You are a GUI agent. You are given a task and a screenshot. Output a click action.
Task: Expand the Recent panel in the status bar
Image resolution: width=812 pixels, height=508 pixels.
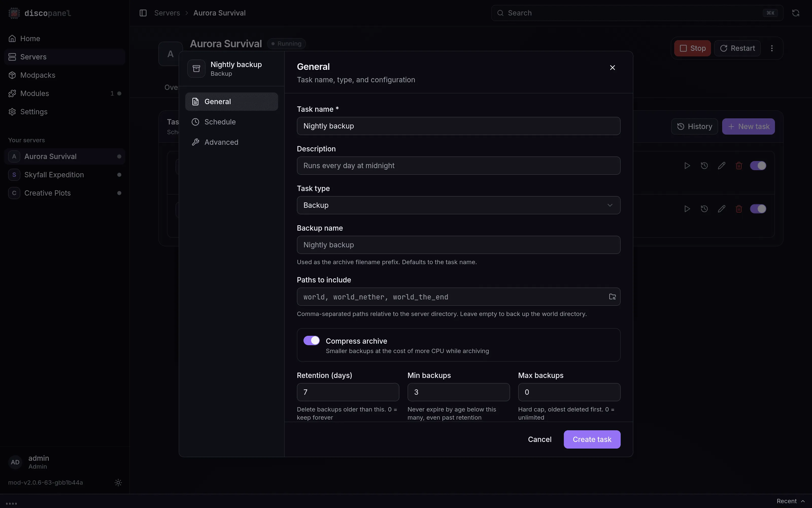(790, 501)
